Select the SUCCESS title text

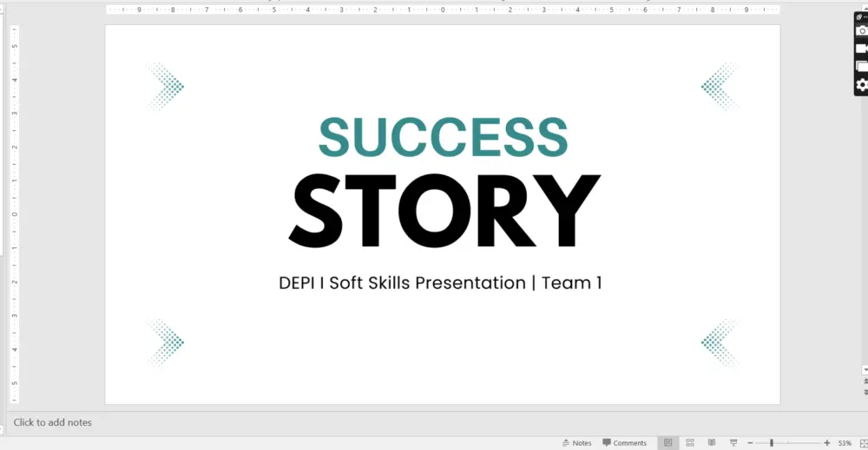443,136
